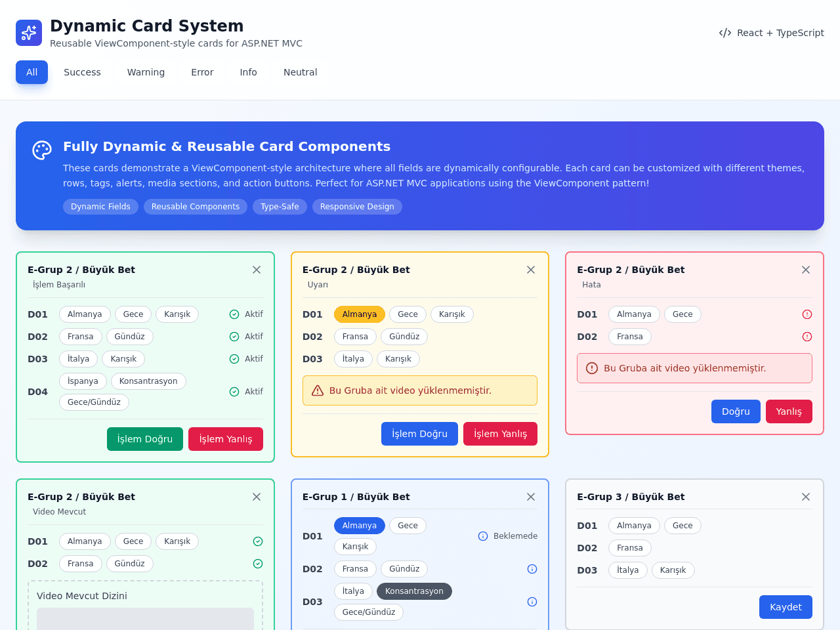Click the Beklemede info icon on E-Grup 1 D01
The image size is (840, 630).
pos(483,536)
